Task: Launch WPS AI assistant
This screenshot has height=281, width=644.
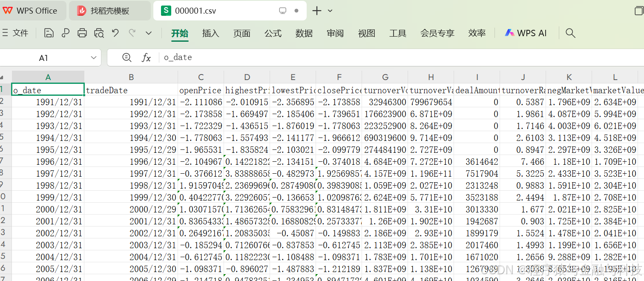Action: 526,33
